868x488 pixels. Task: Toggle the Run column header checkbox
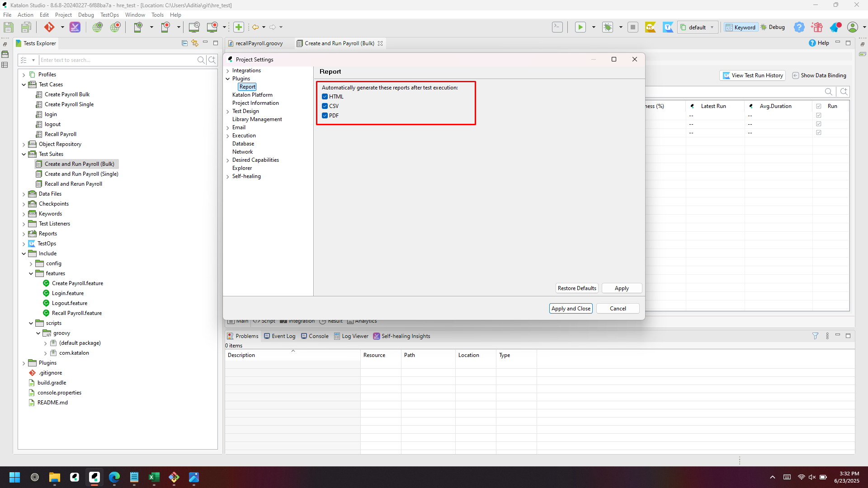[x=819, y=106]
